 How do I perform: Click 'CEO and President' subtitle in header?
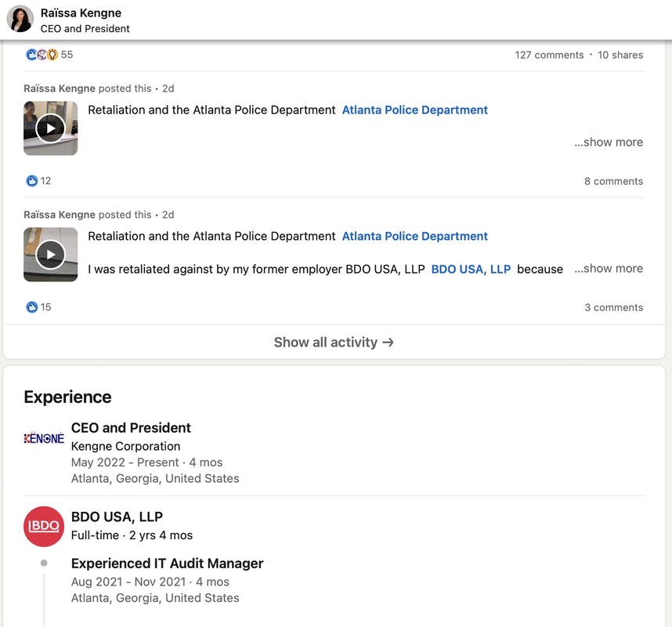(x=85, y=29)
